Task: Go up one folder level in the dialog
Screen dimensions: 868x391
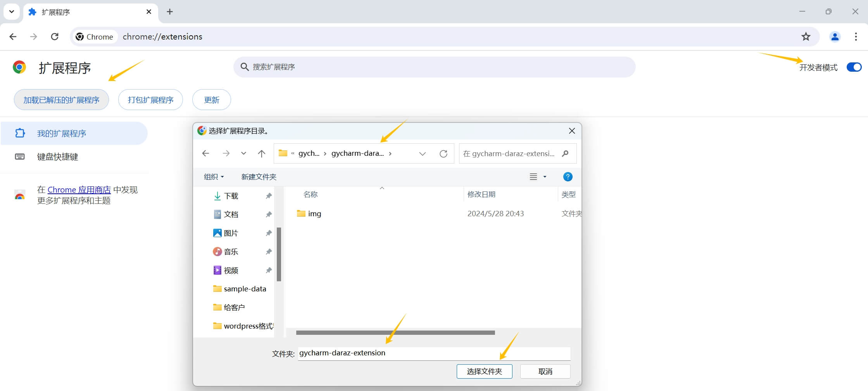Action: (262, 153)
